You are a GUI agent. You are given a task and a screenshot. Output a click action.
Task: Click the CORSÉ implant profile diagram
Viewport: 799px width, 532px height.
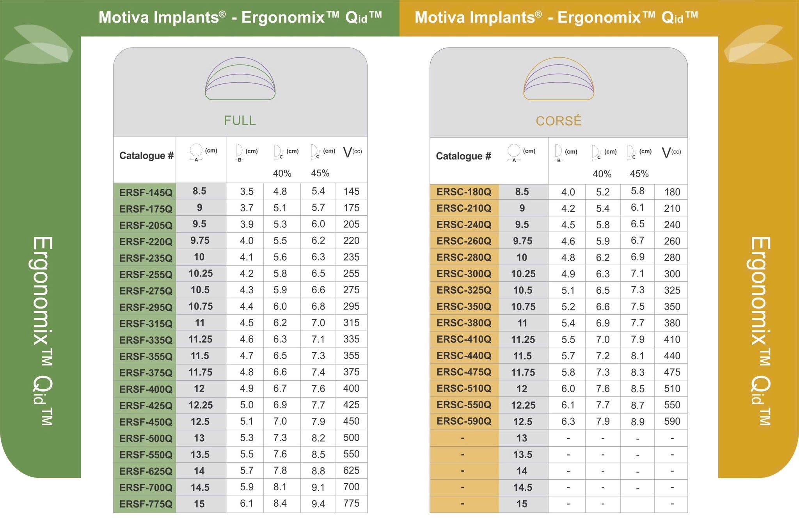click(x=559, y=79)
